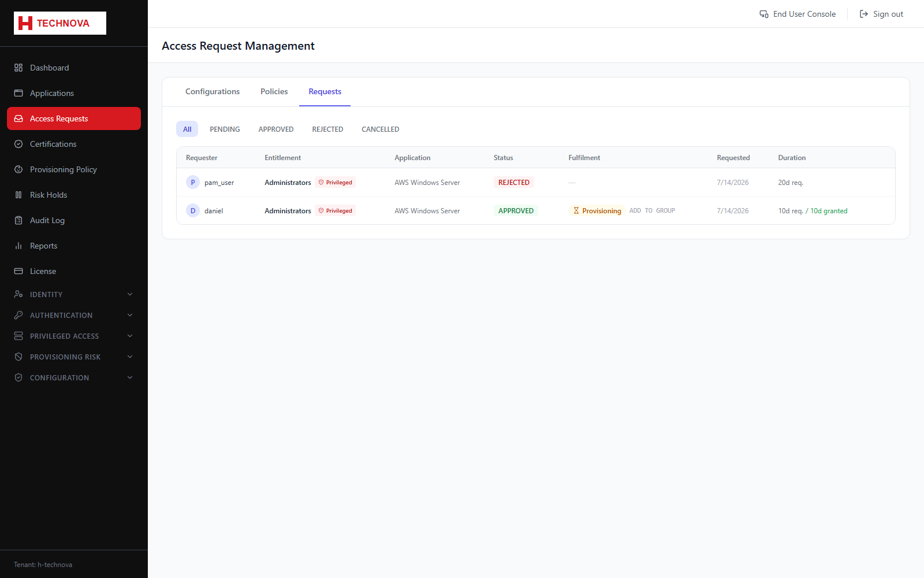Open Applications from the sidebar

(x=74, y=93)
